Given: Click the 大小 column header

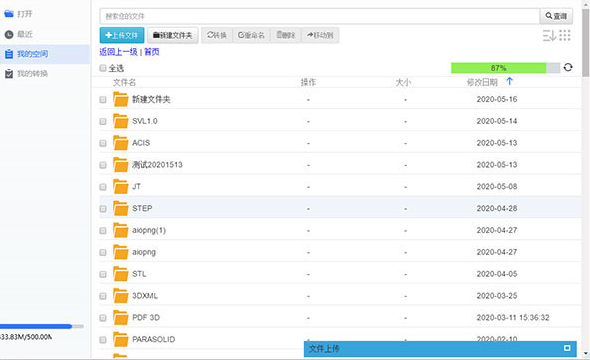Looking at the screenshot, I should coord(403,82).
